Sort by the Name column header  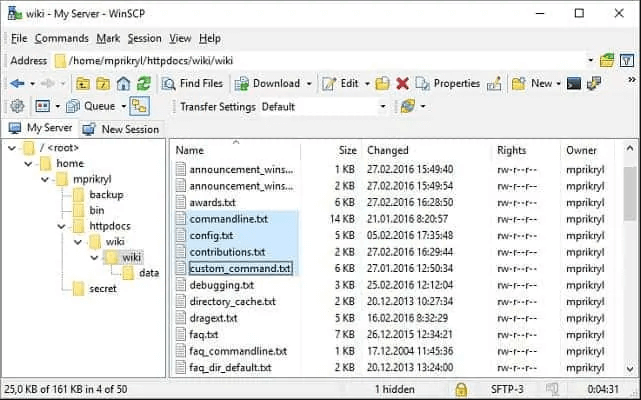(x=236, y=151)
